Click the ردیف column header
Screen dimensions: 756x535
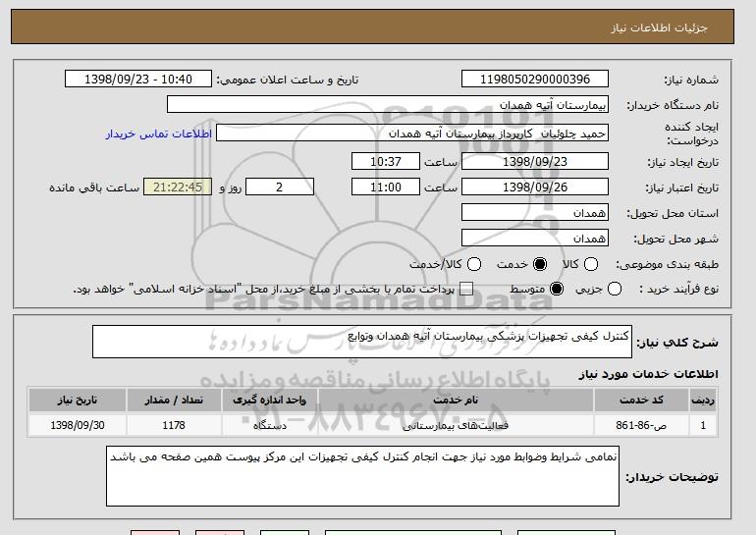coord(703,401)
